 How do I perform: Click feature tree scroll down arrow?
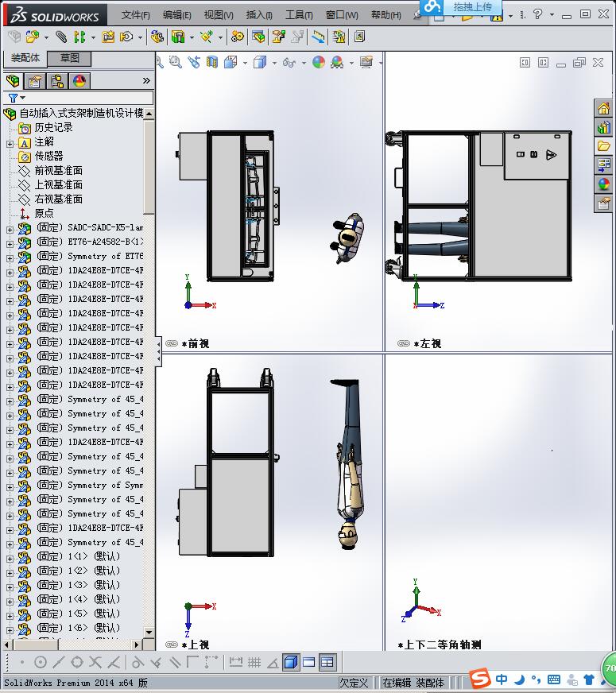(149, 633)
